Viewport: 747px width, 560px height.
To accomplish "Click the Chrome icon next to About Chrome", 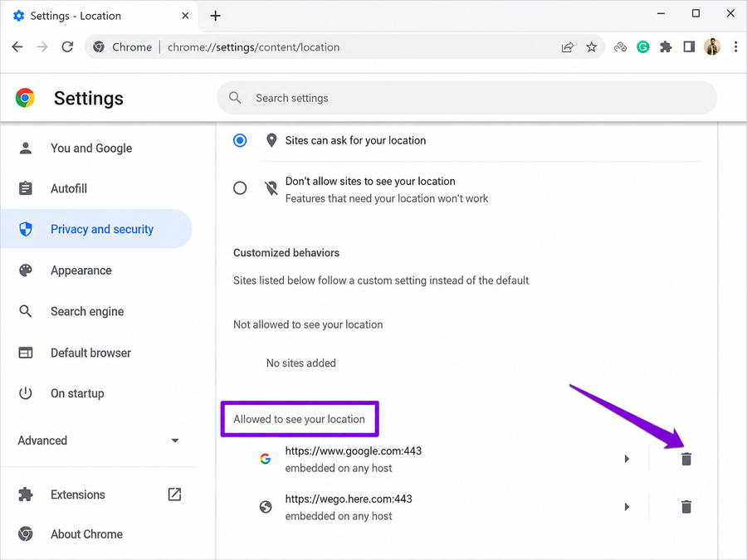I will point(26,533).
